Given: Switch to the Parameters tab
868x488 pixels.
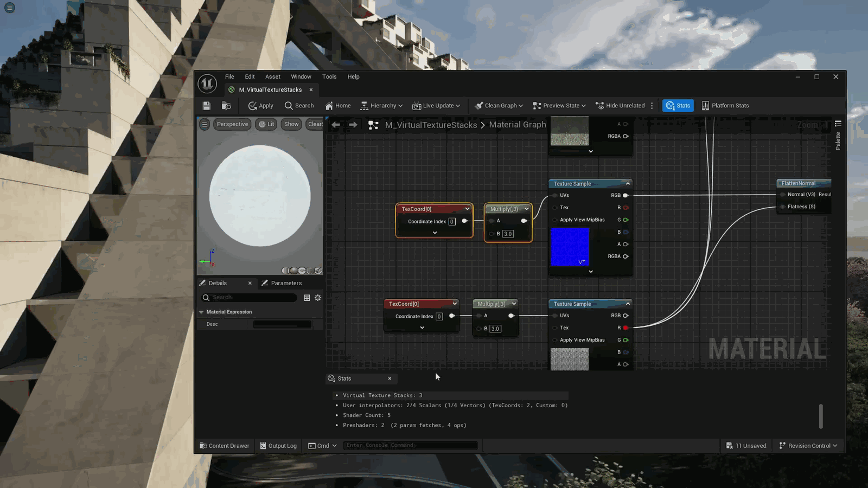Looking at the screenshot, I should [x=282, y=283].
